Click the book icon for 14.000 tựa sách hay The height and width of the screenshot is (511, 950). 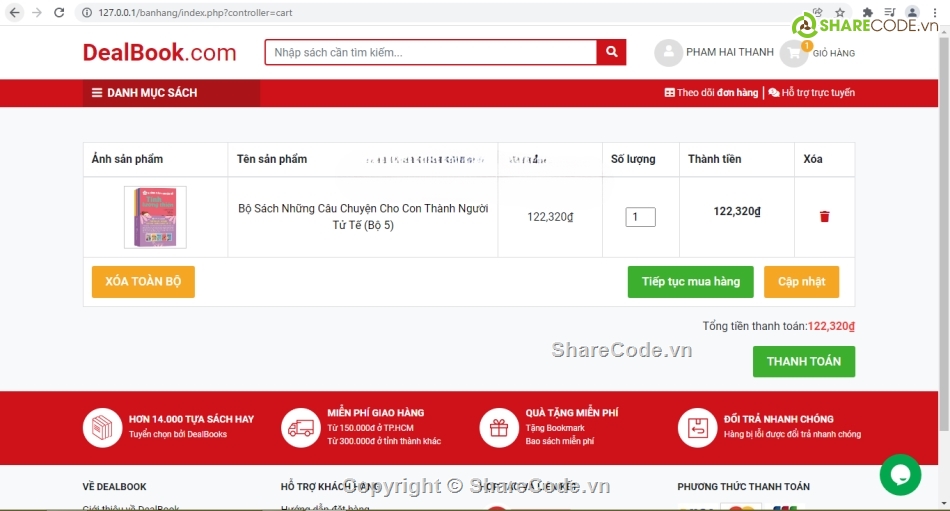(x=102, y=427)
